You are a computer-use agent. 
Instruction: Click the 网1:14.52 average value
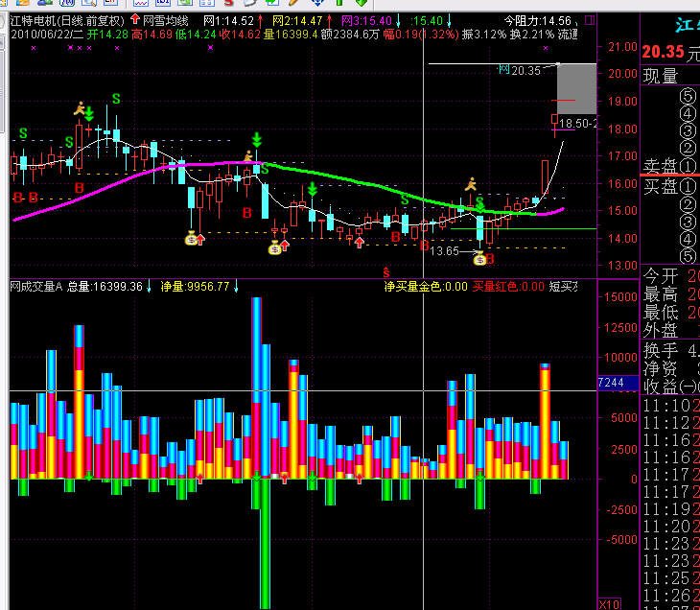click(x=228, y=21)
